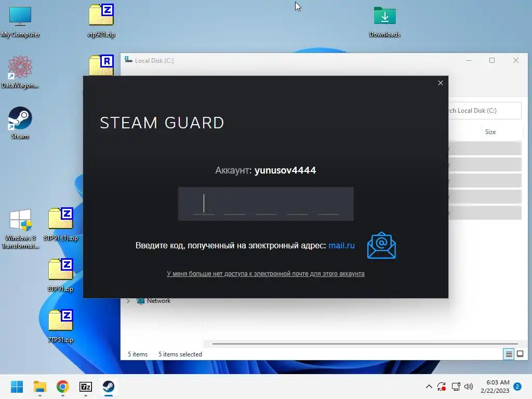Click the '5 items selected' status text
Viewport: 532px width, 399px height.
coord(180,354)
